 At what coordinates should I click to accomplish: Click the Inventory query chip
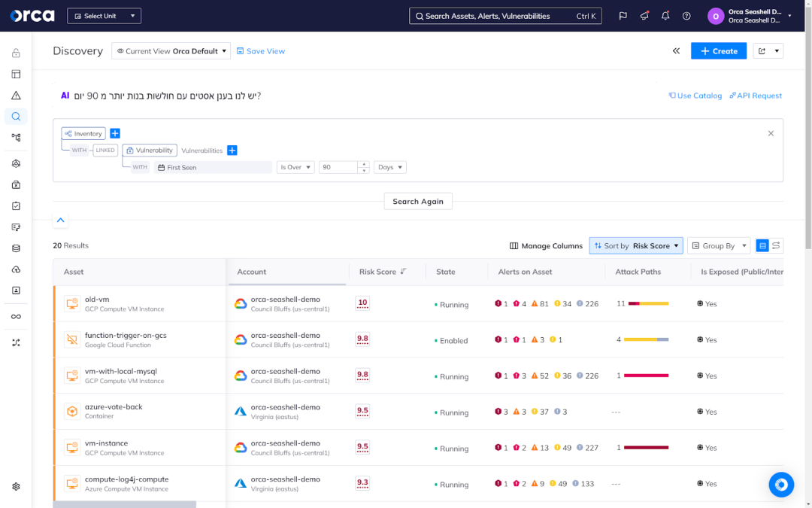coord(83,133)
